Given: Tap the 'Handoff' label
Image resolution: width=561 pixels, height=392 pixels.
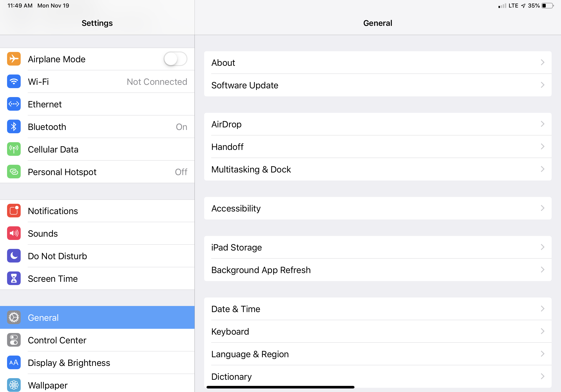Looking at the screenshot, I should coord(227,147).
